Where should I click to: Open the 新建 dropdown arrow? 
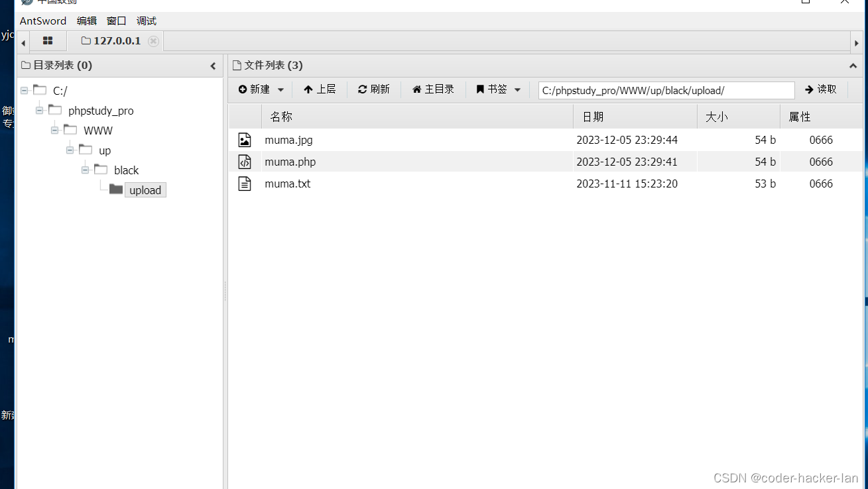point(280,89)
